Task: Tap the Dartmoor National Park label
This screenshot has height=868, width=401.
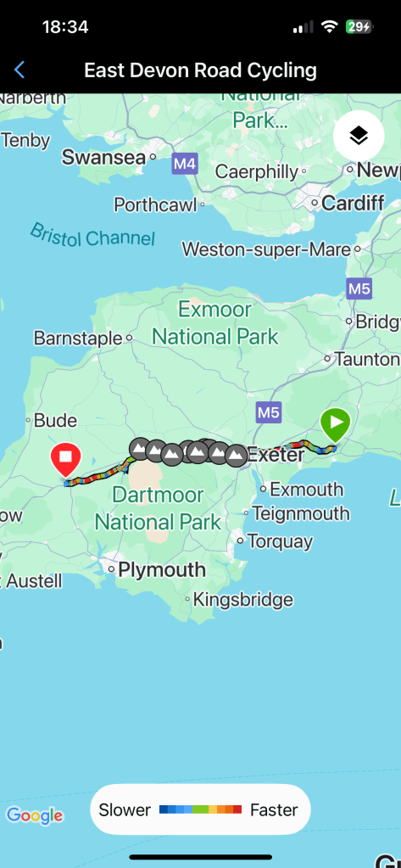Action: click(158, 508)
